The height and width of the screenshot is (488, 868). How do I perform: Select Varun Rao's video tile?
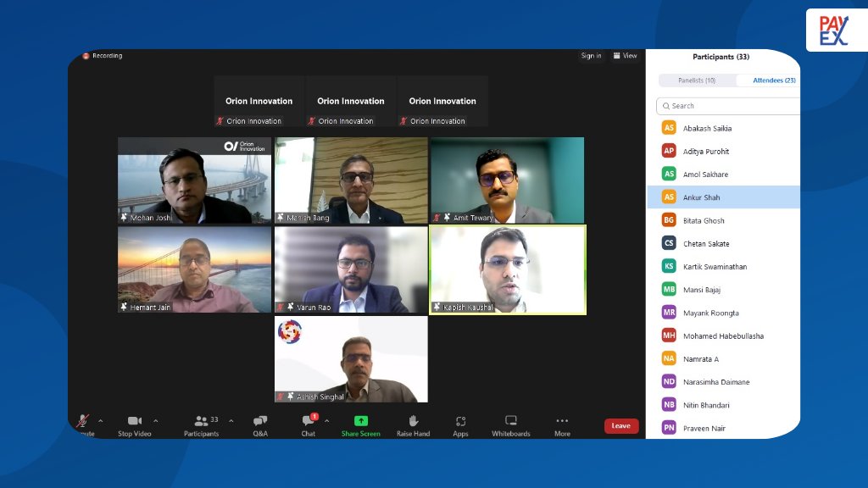tap(351, 270)
